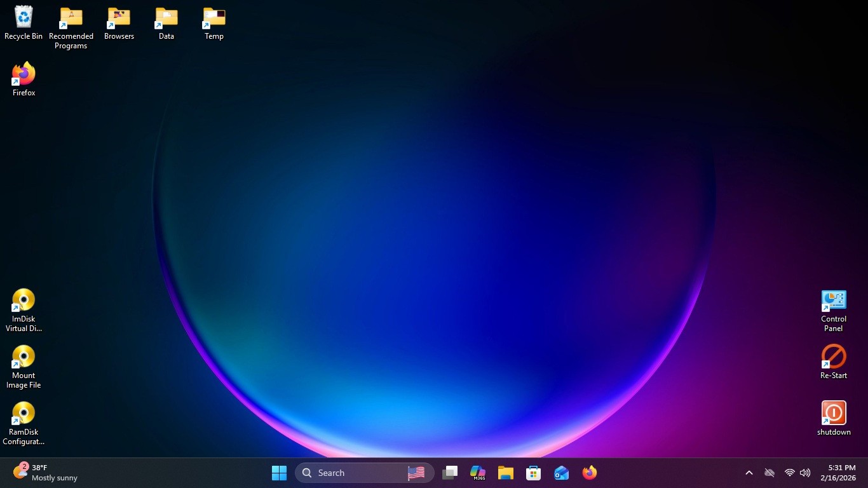Open Microsoft Store from the taskbar
Image resolution: width=868 pixels, height=488 pixels.
tap(534, 473)
